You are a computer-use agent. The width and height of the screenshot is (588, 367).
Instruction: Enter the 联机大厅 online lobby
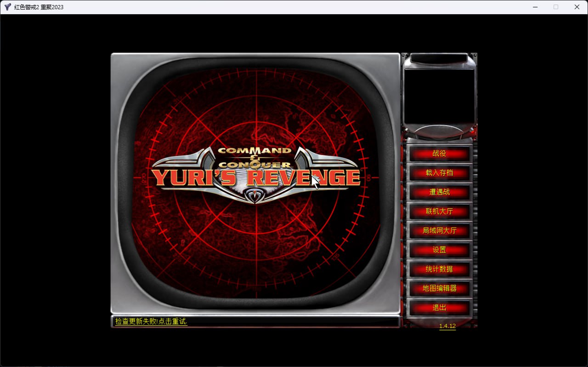tap(439, 212)
